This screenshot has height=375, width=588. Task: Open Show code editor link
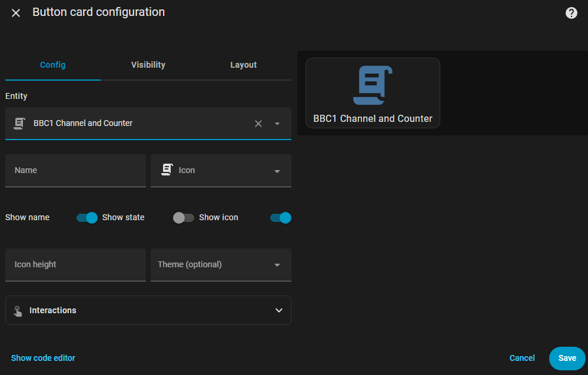(x=43, y=358)
